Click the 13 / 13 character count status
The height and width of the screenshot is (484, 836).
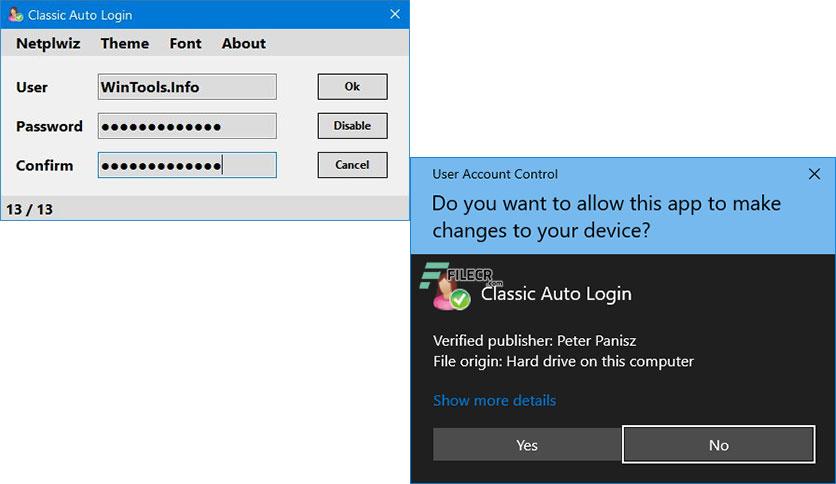point(29,209)
